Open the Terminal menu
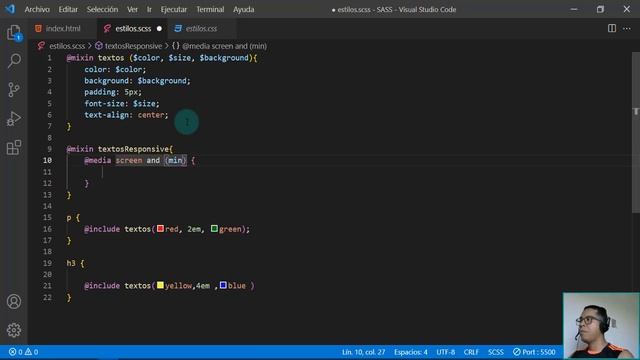This screenshot has height=360, width=640. [x=210, y=9]
